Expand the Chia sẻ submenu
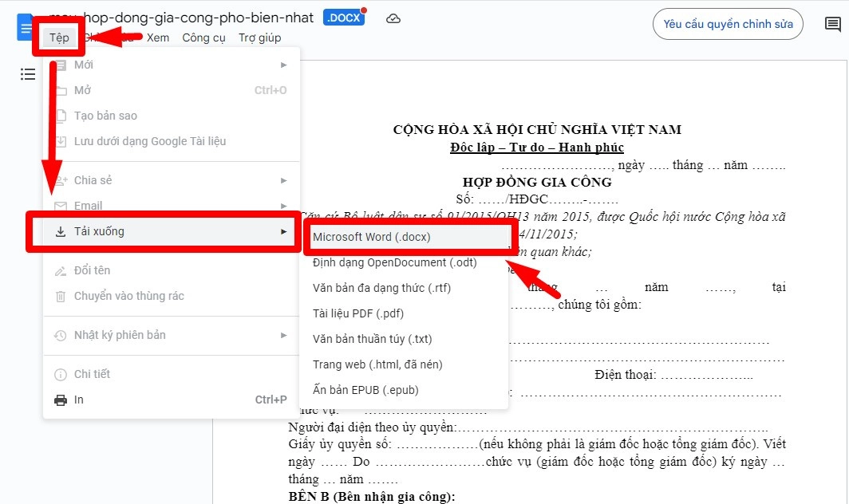Screen dimensions: 849x504 (284, 180)
